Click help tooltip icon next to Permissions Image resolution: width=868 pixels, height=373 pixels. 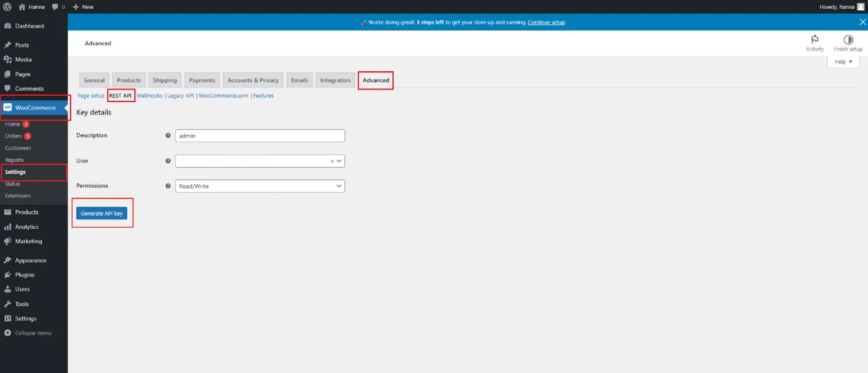pyautogui.click(x=168, y=186)
